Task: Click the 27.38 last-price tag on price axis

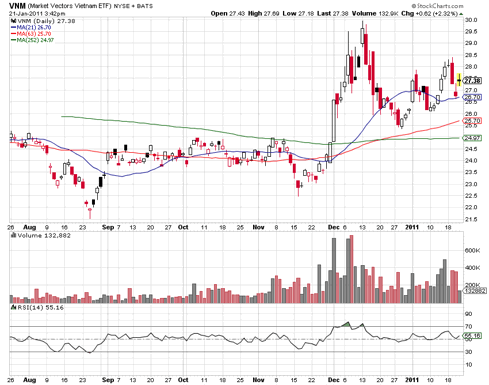Action: (x=472, y=81)
